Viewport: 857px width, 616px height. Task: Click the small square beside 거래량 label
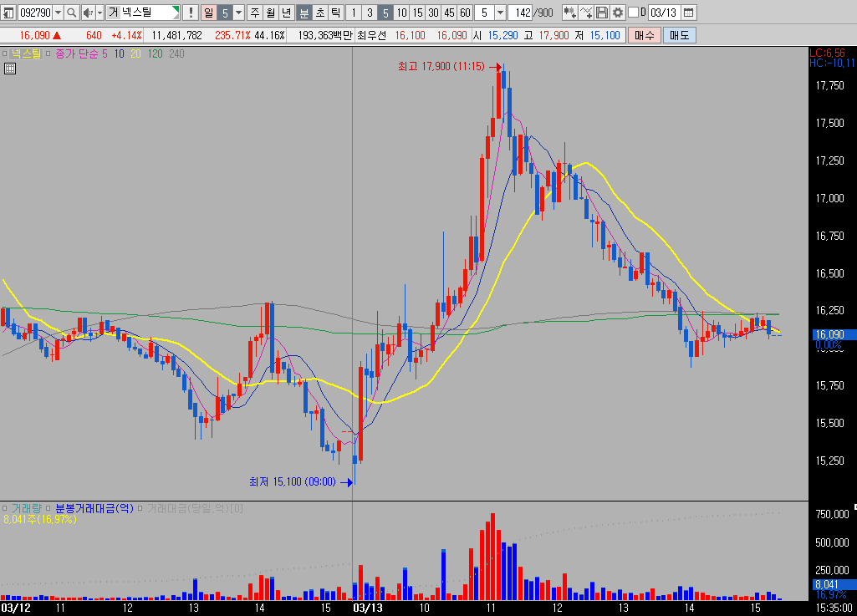click(4, 508)
